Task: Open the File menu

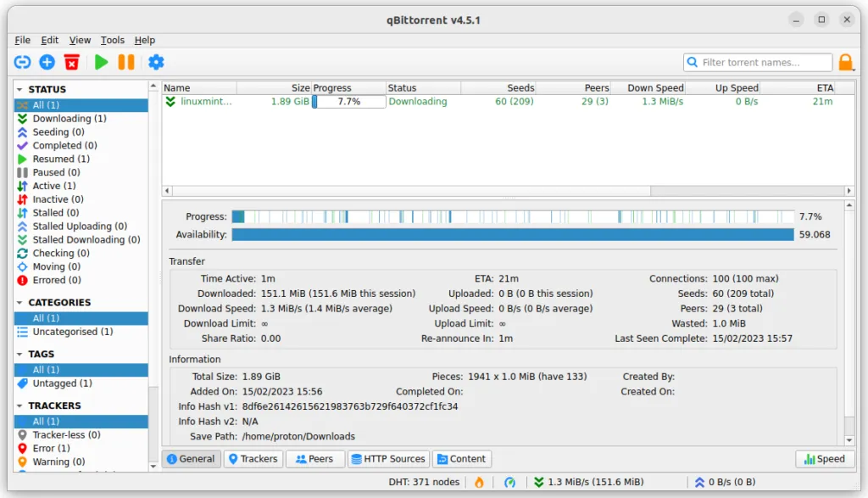Action: tap(23, 40)
